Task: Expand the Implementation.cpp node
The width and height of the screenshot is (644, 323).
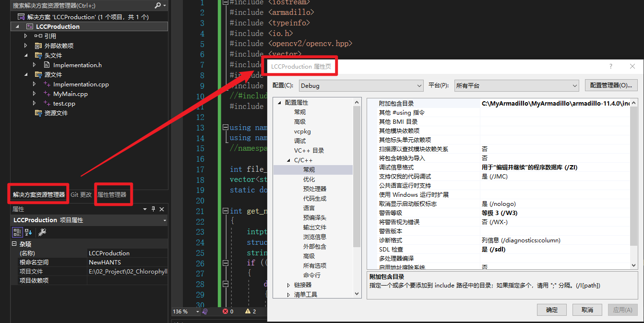Action: tap(35, 84)
